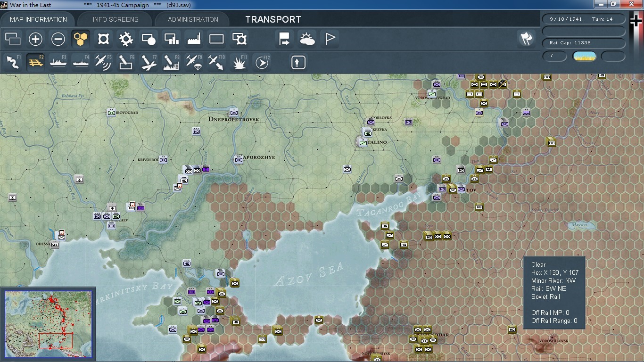Open the INFO SCREENS tab
This screenshot has width=644, height=362.
116,19
